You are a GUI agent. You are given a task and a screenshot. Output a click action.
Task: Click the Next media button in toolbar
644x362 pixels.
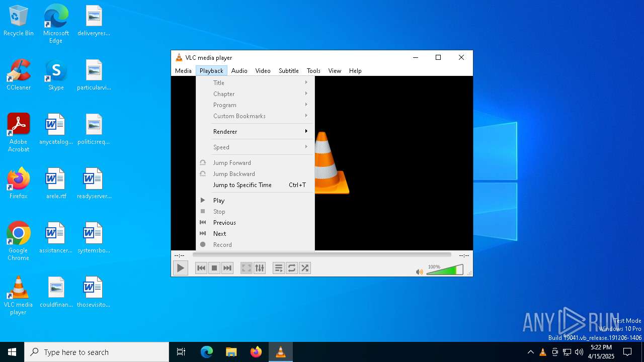pyautogui.click(x=227, y=268)
